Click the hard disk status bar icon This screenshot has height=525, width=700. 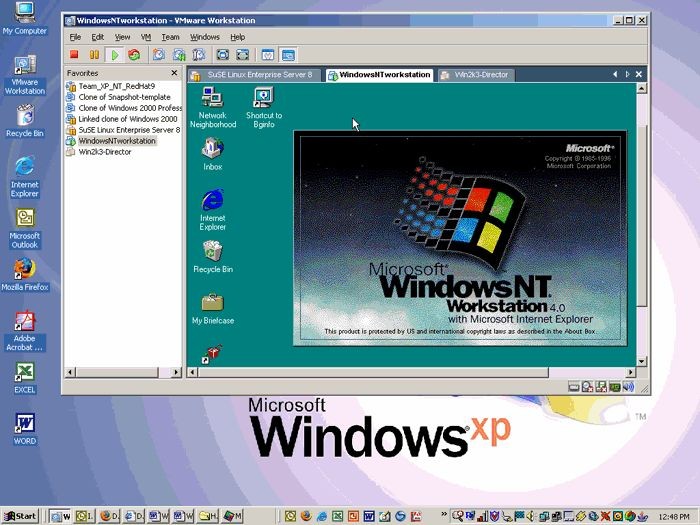[x=574, y=387]
